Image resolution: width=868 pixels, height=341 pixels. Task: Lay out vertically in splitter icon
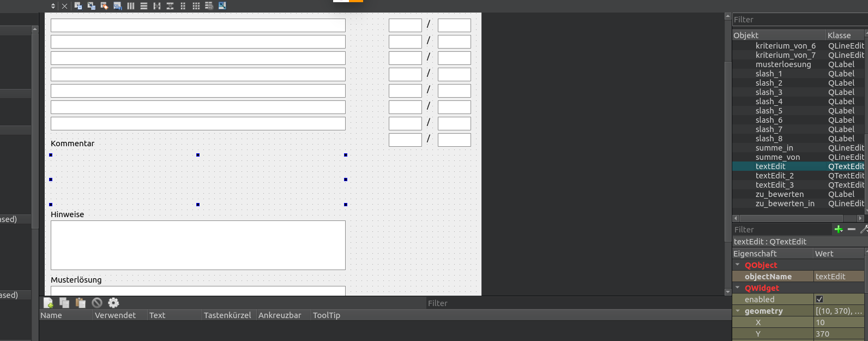pos(170,6)
